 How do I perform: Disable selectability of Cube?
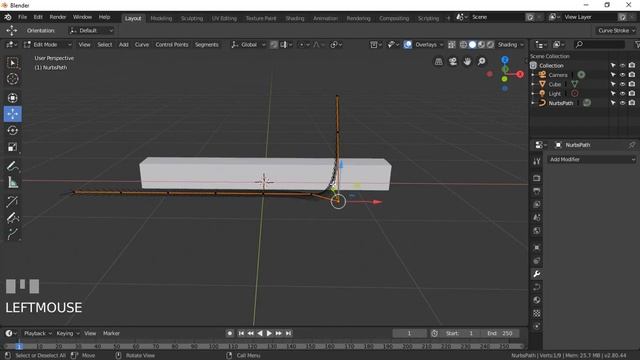tap(613, 84)
